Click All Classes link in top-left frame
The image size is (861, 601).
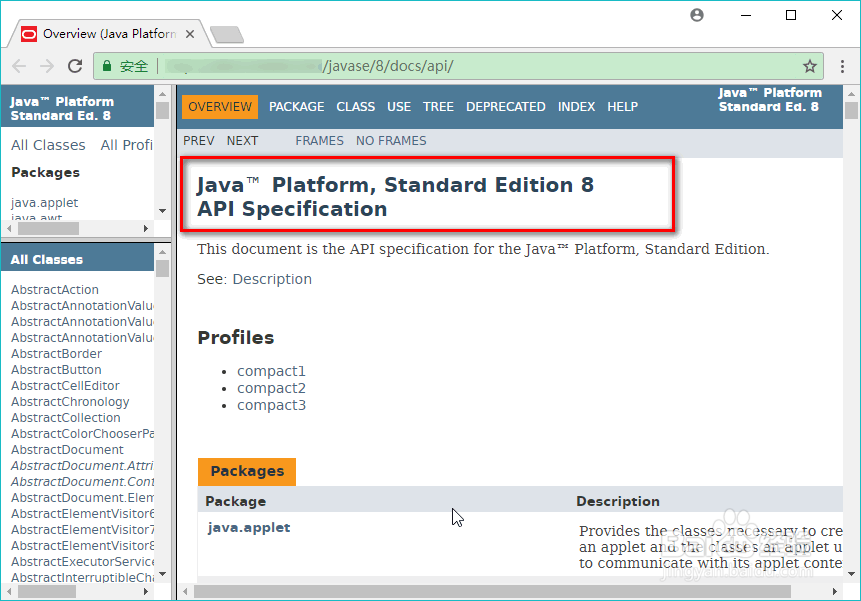click(x=48, y=145)
